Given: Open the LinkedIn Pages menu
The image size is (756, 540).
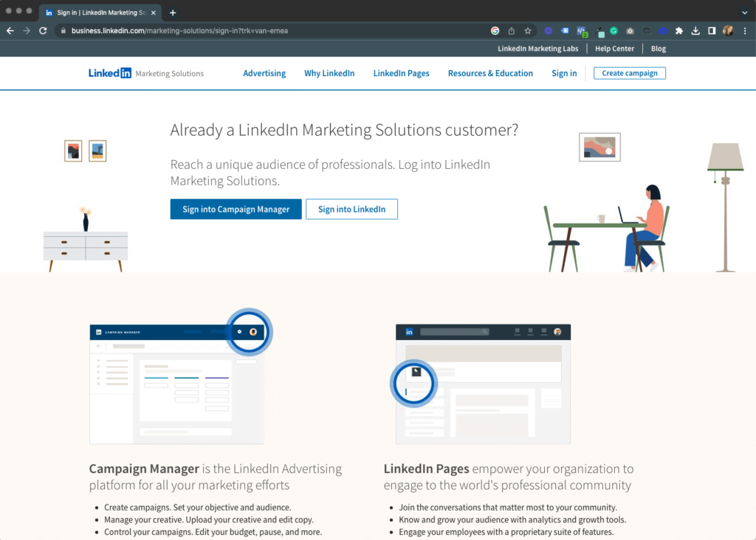Looking at the screenshot, I should tap(401, 73).
